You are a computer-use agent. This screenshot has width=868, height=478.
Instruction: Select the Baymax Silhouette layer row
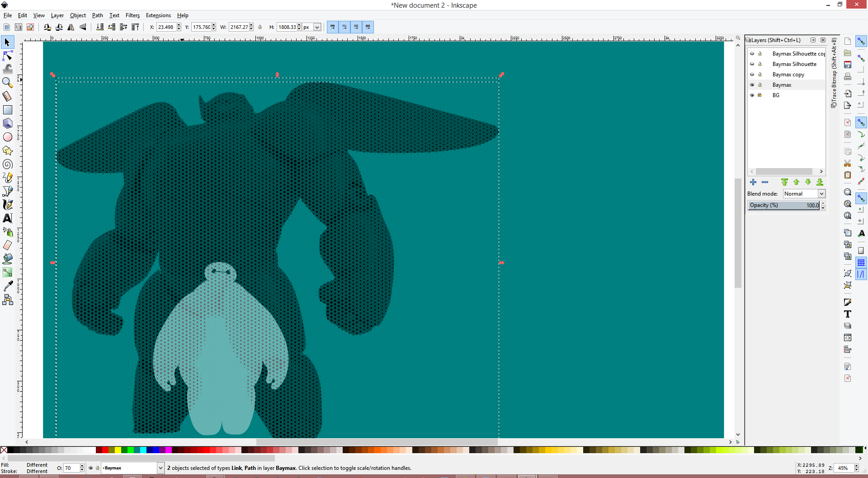coord(787,64)
